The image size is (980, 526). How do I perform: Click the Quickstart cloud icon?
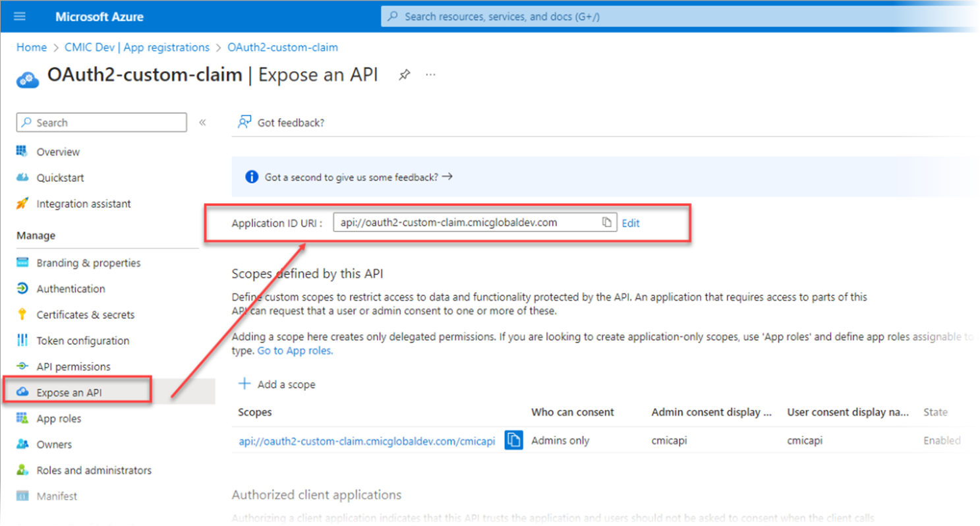pyautogui.click(x=23, y=178)
